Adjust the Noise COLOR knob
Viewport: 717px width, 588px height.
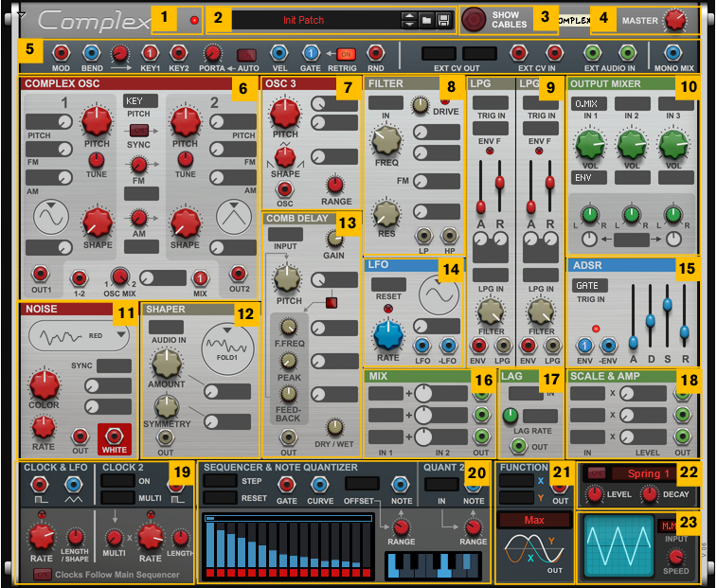[x=44, y=385]
